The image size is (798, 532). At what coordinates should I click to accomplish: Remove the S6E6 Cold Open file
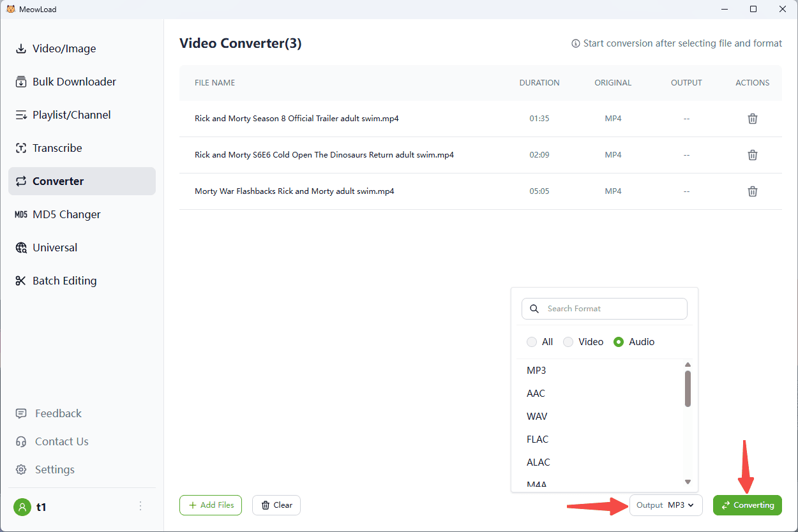coord(752,155)
